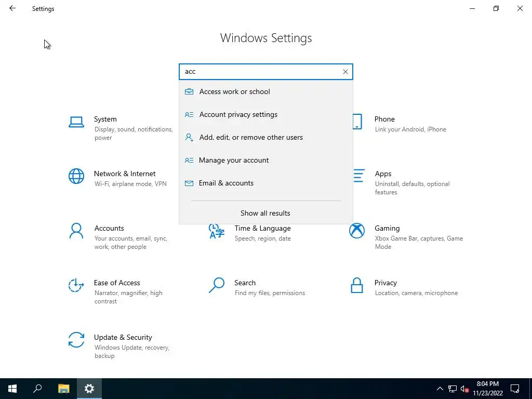Image resolution: width=532 pixels, height=399 pixels.
Task: Click taskbar search magnifier
Action: [x=37, y=389]
